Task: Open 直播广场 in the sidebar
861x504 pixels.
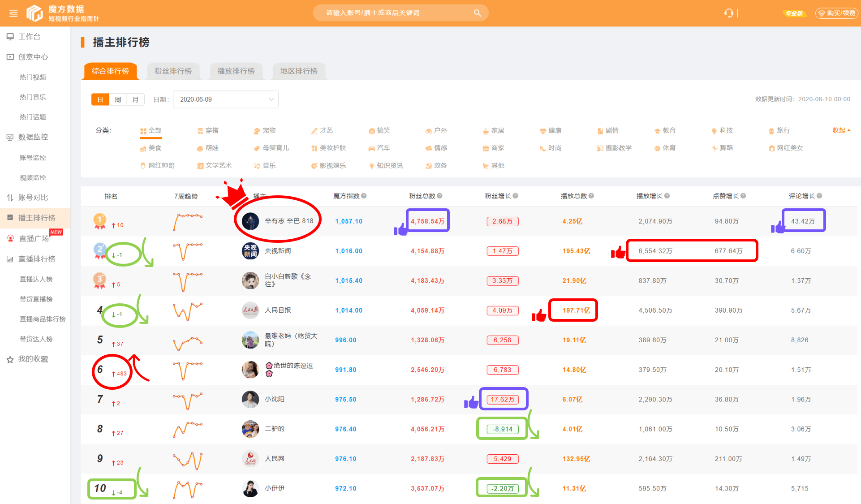Action: click(34, 238)
